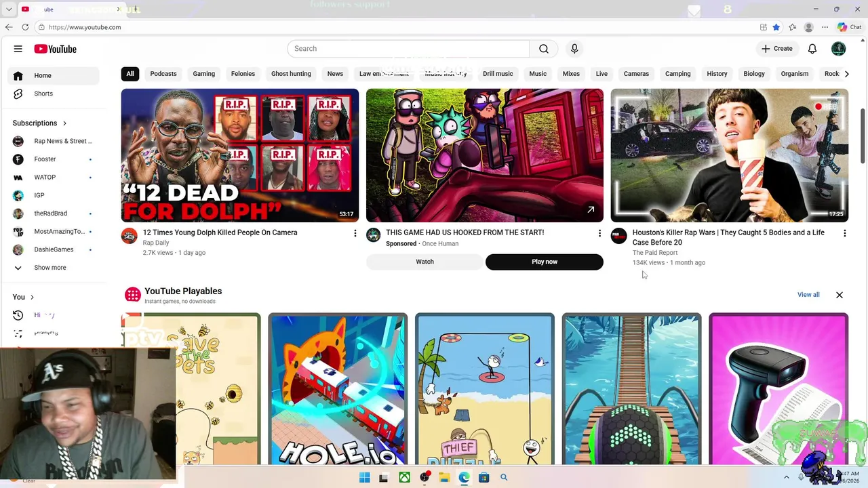Select the Podcasts filter chip

pos(163,74)
